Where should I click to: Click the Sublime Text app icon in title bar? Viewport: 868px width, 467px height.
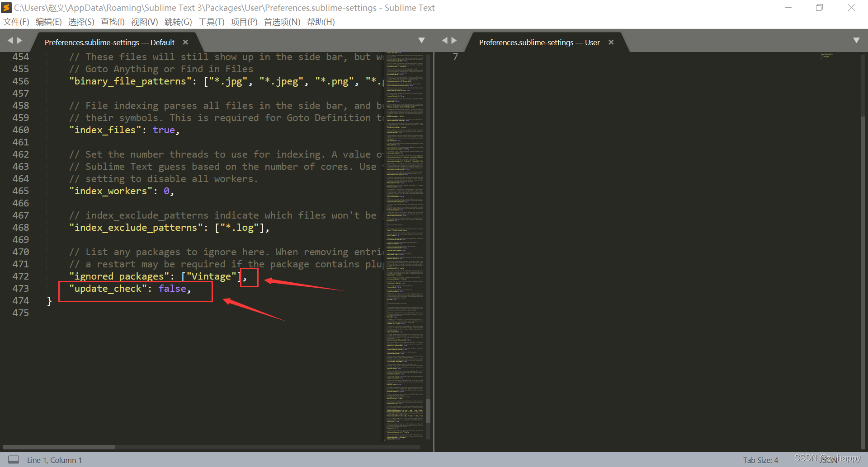click(x=6, y=8)
